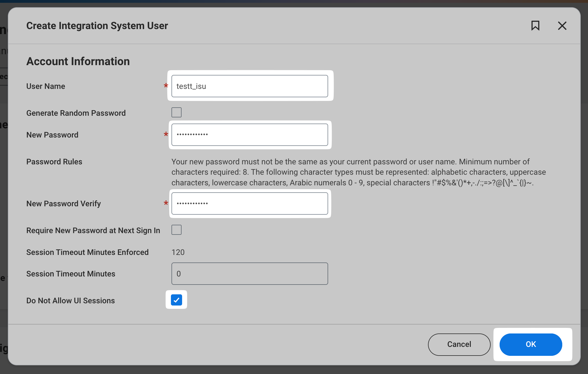The height and width of the screenshot is (374, 588).
Task: Click the New Password Verify label
Action: click(x=63, y=203)
